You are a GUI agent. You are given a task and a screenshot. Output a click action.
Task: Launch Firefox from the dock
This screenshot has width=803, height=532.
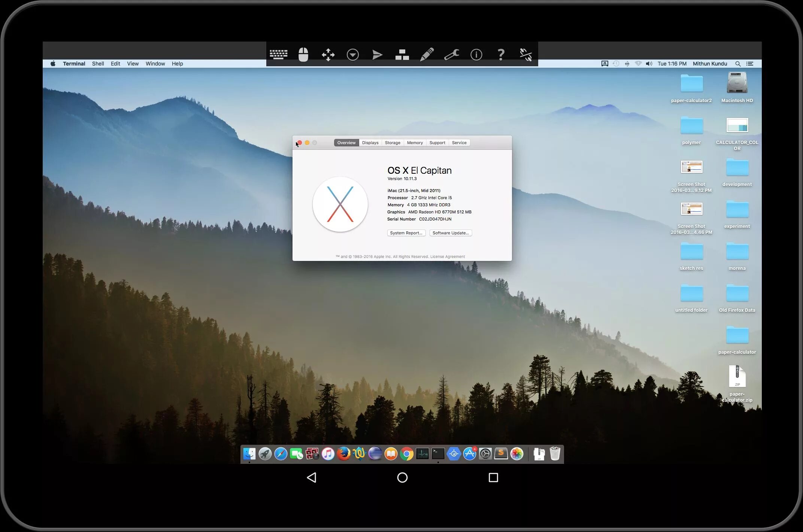click(343, 454)
